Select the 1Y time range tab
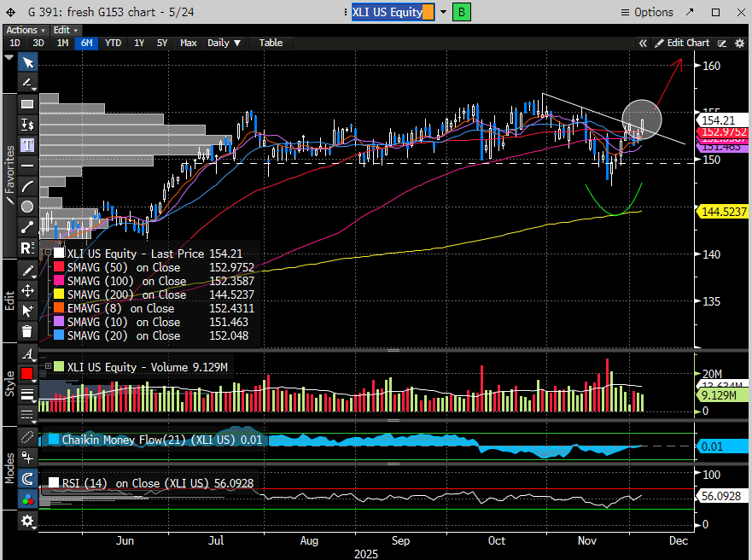This screenshot has width=752, height=560. pos(139,43)
